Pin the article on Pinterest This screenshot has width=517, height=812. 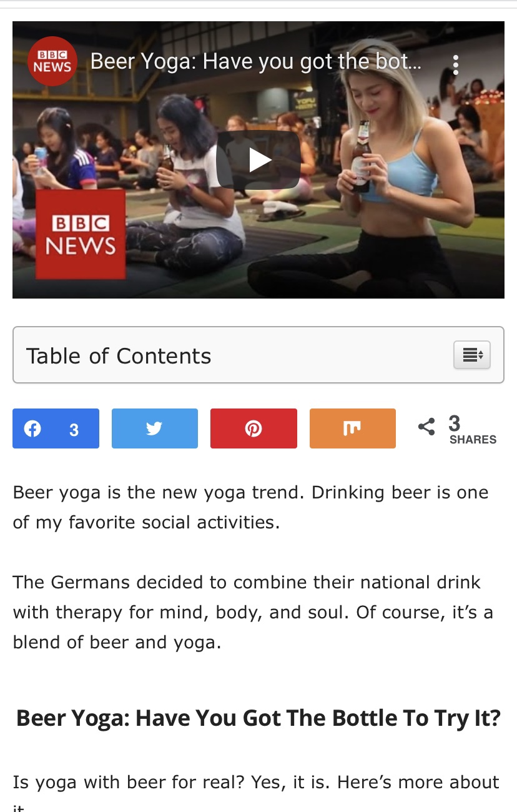pos(254,428)
